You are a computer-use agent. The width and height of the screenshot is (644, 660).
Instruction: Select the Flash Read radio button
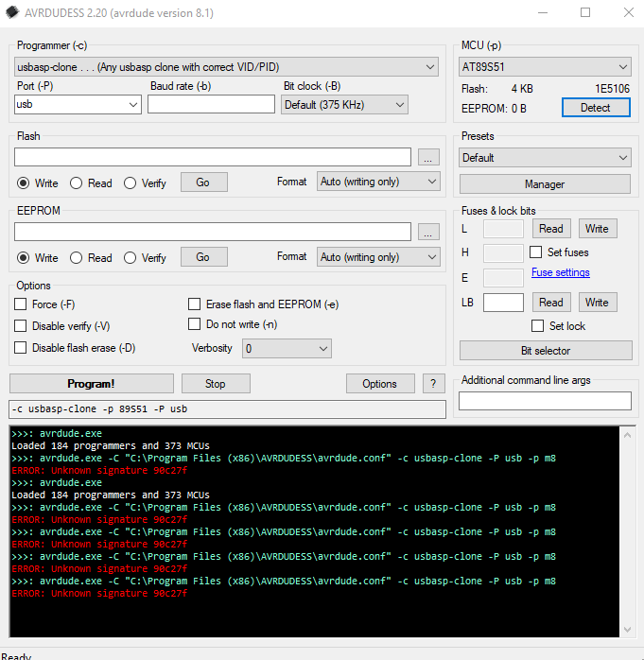tap(77, 182)
